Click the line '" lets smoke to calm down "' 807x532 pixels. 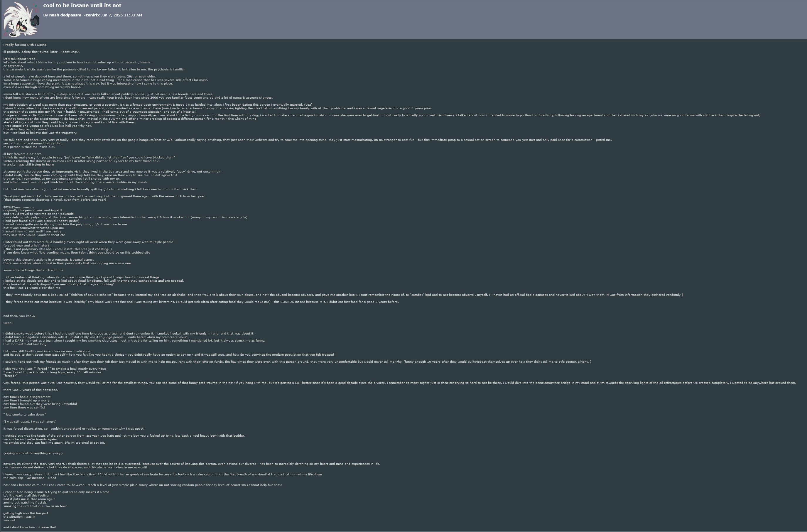point(25,415)
